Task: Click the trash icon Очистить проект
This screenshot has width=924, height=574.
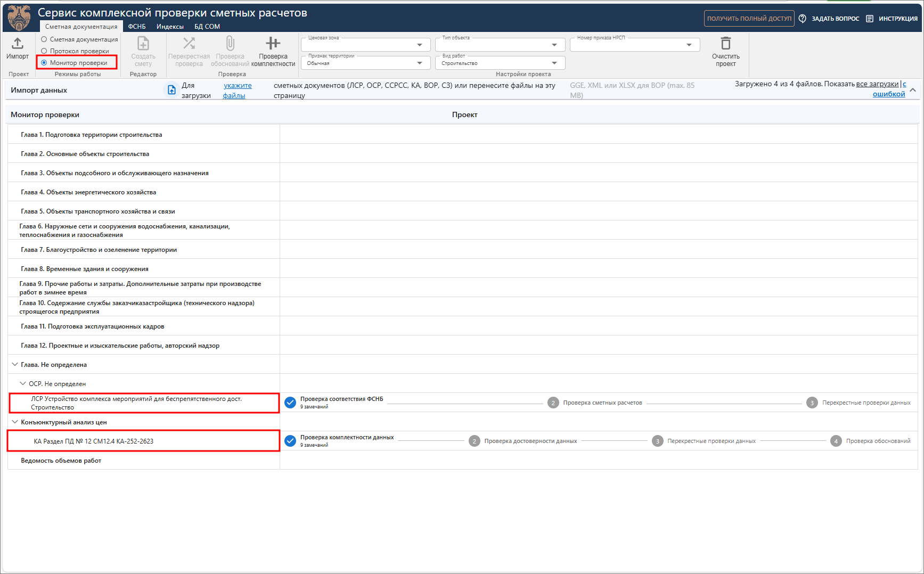Action: tap(725, 44)
